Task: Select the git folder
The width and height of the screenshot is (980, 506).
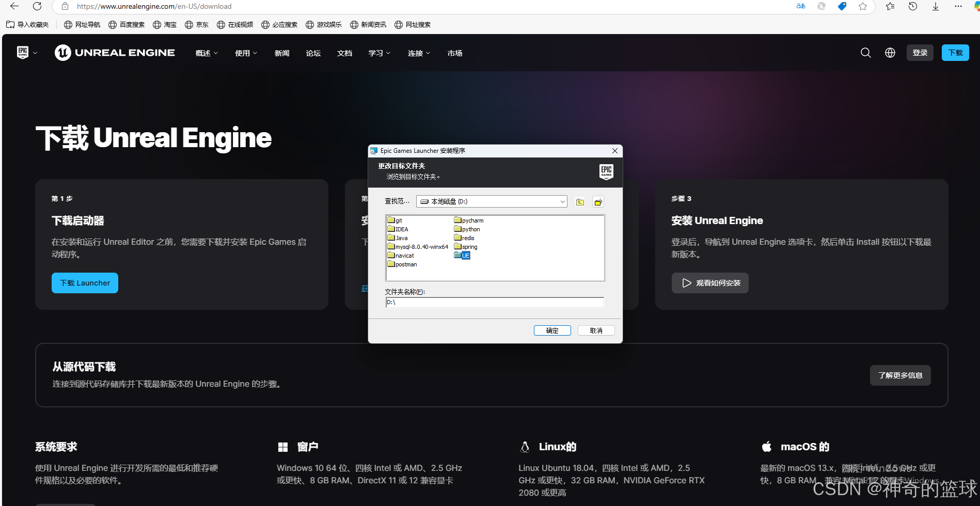Action: tap(395, 220)
